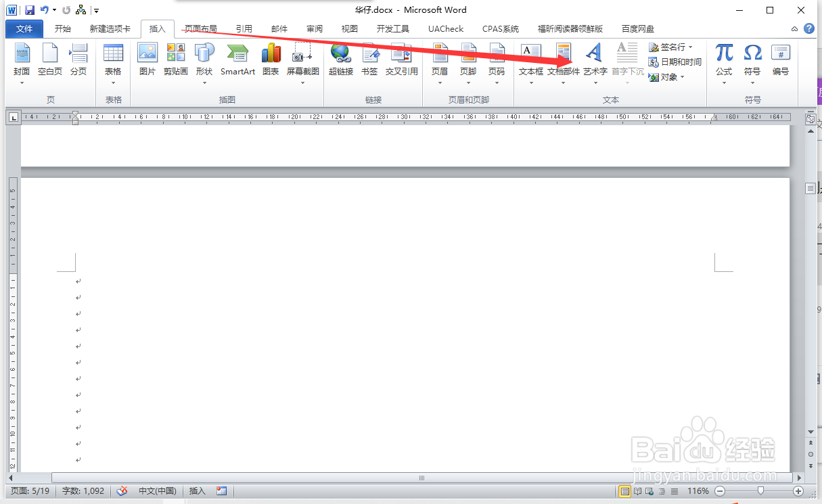Insert a bookmark (书签)
Screen dimensions: 822x504
tap(369, 60)
